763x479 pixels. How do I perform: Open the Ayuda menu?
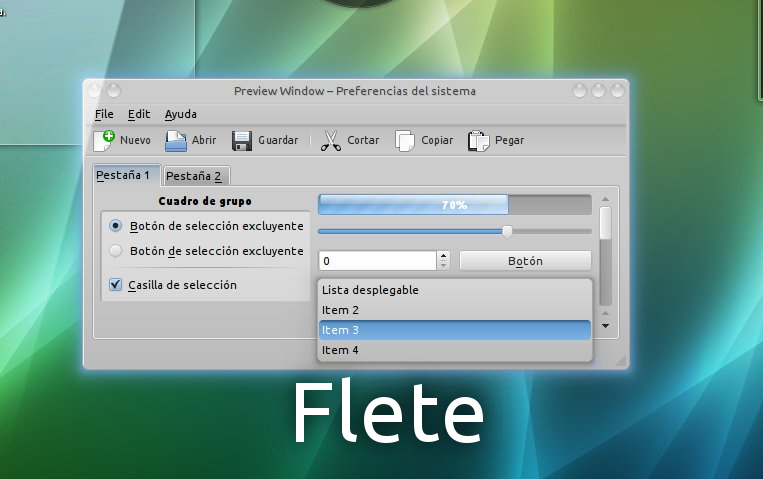point(181,114)
